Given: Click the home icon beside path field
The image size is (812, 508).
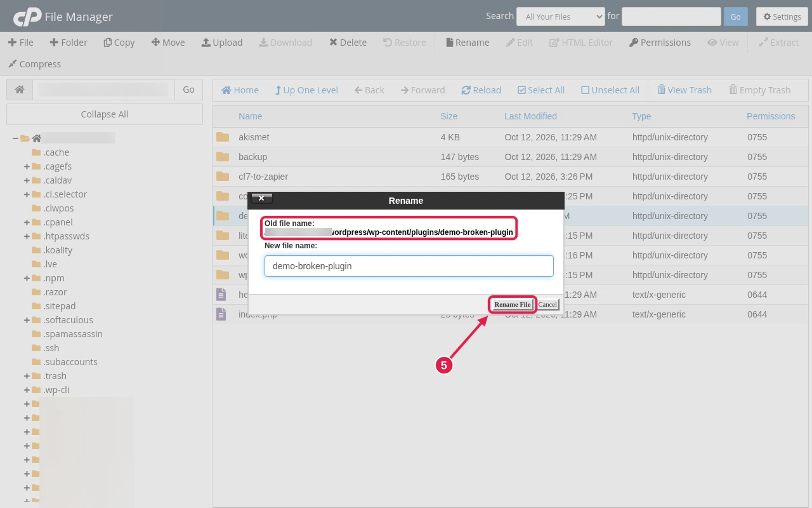Looking at the screenshot, I should (20, 90).
